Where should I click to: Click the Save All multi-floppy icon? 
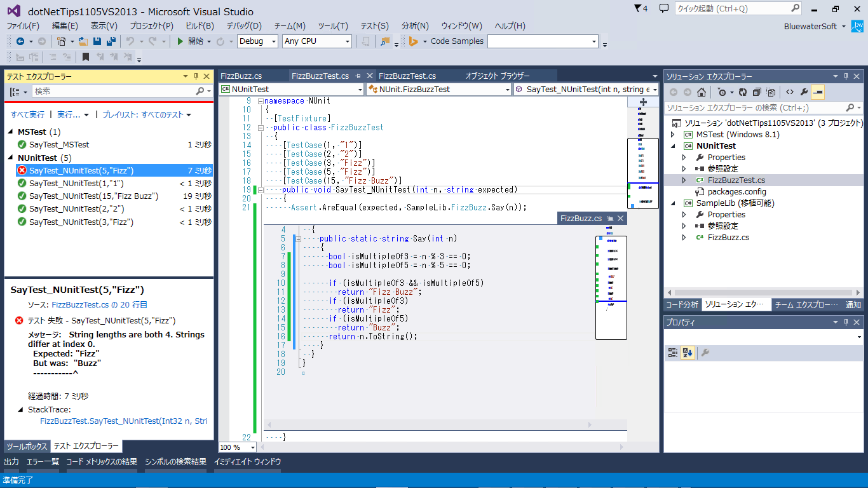coord(111,41)
